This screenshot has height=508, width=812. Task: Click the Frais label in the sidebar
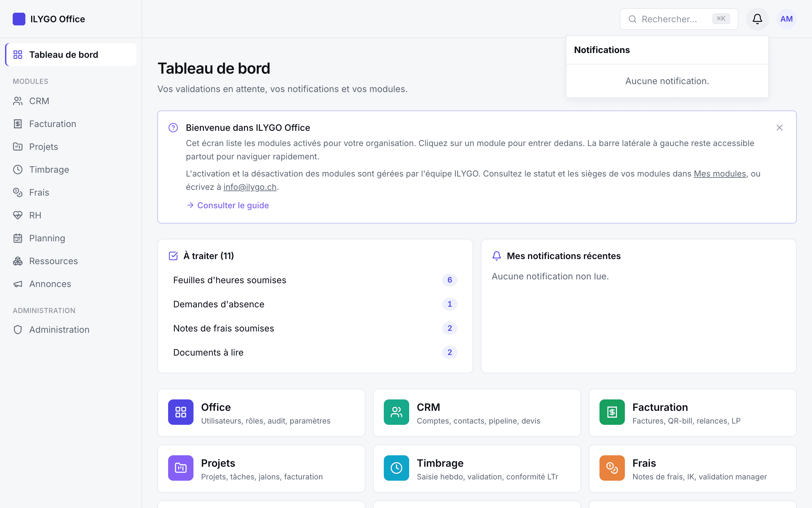pos(39,192)
